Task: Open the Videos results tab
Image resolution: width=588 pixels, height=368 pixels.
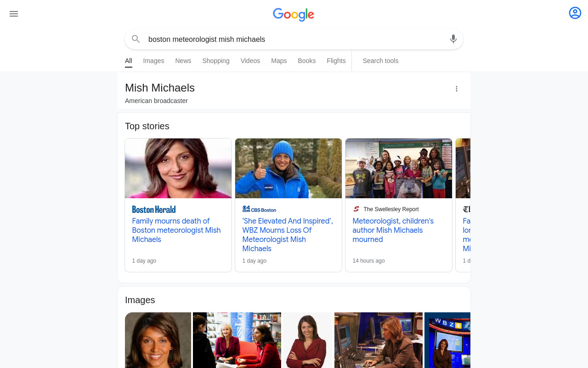Action: (x=250, y=61)
